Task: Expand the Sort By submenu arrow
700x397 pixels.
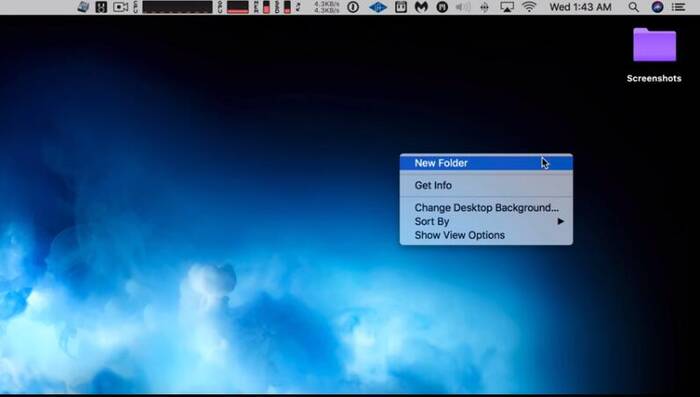Action: pos(561,221)
